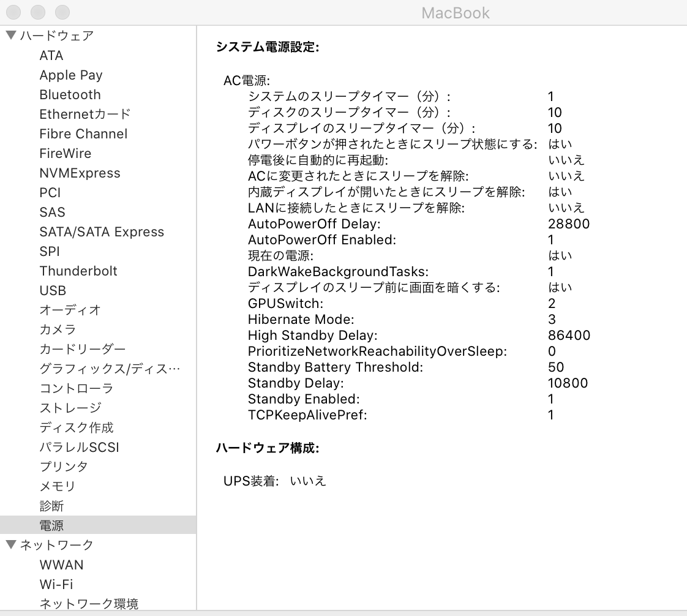This screenshot has width=687, height=616.
Task: Select USB in the hardware list
Action: point(53,290)
